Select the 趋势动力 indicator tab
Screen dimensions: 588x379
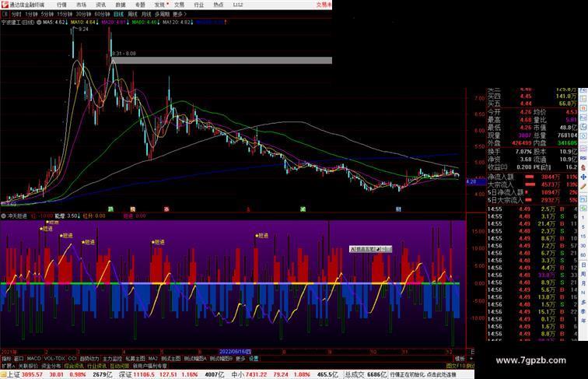(x=89, y=359)
